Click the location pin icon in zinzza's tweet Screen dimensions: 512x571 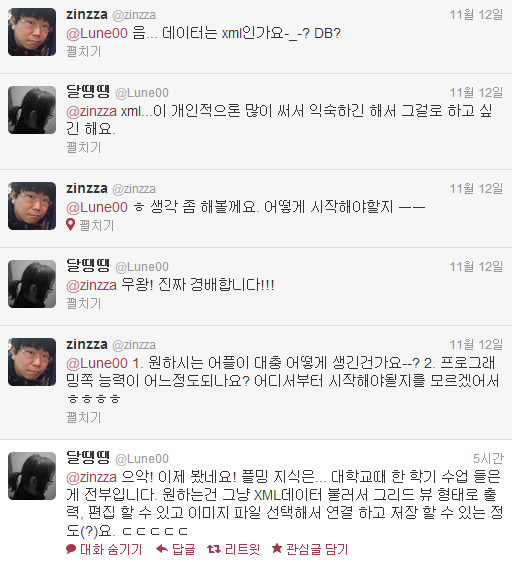pos(71,225)
